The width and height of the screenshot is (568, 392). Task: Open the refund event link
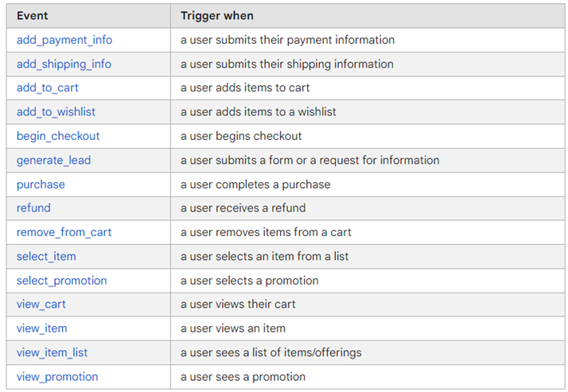coord(33,208)
